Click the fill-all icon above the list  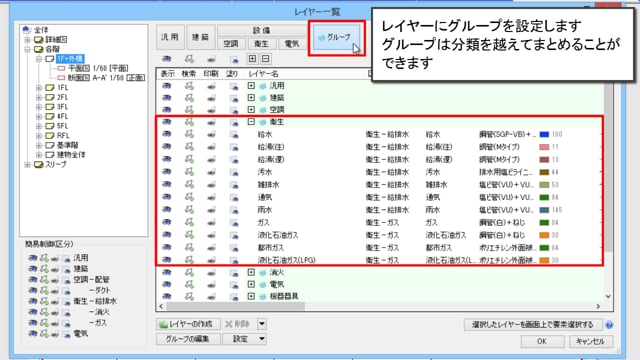233,60
